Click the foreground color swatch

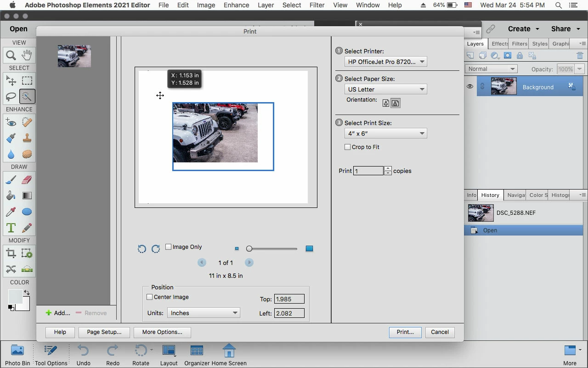(x=15, y=297)
